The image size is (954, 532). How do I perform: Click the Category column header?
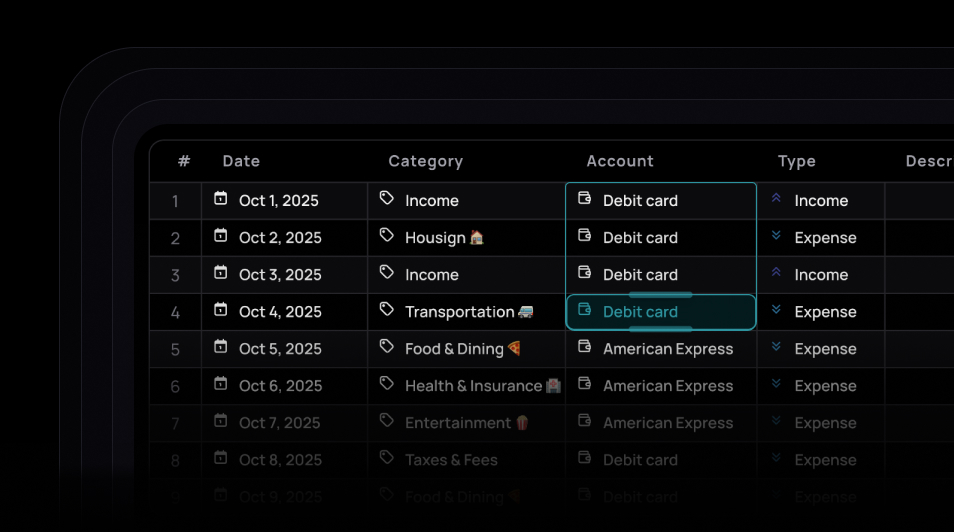point(425,161)
